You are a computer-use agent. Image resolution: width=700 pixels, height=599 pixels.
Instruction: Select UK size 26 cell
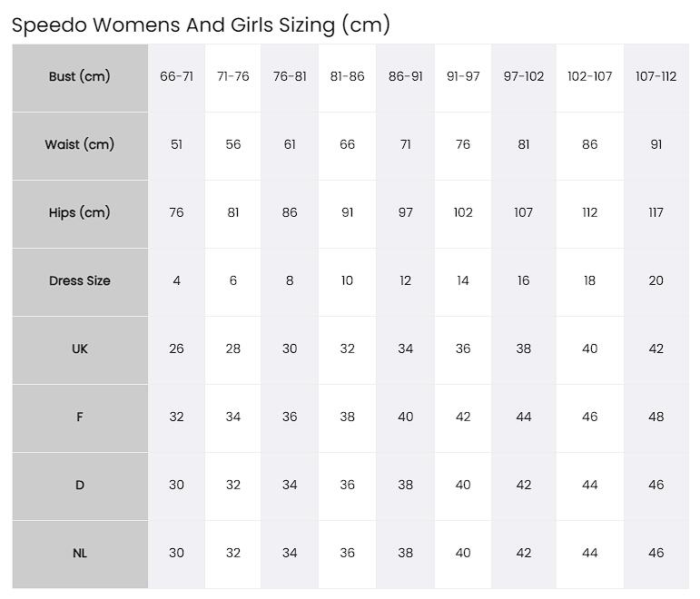pos(176,350)
